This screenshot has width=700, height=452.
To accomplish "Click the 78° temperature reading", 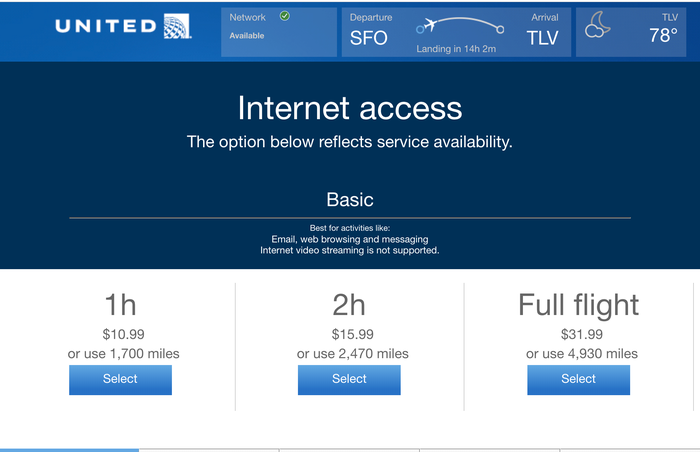I will click(x=663, y=36).
